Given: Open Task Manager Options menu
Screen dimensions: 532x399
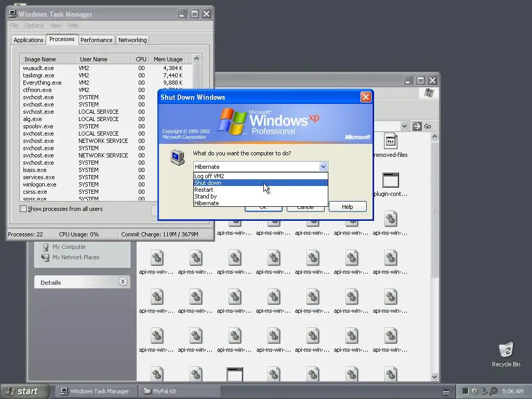Looking at the screenshot, I should [x=34, y=25].
